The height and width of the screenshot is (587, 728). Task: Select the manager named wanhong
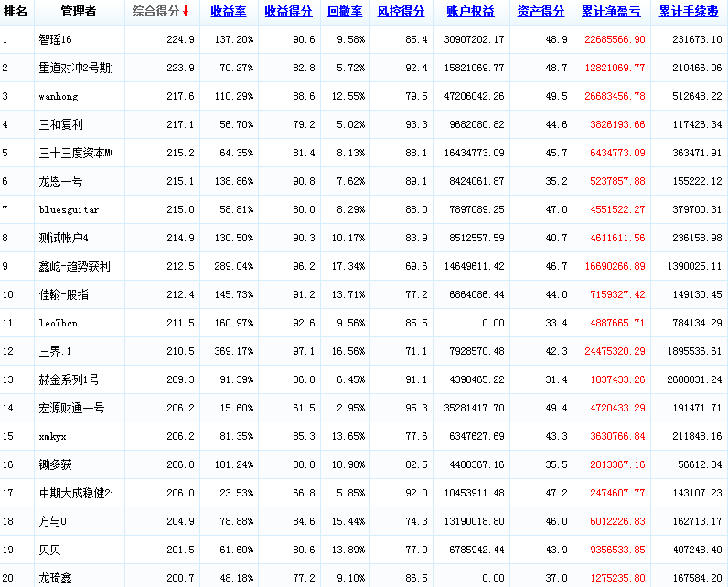pyautogui.click(x=57, y=96)
